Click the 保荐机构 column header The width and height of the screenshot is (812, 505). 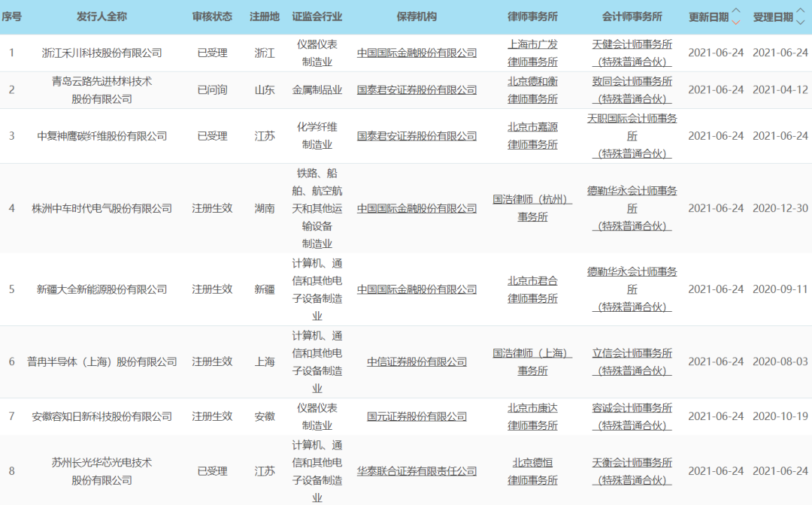pos(417,17)
